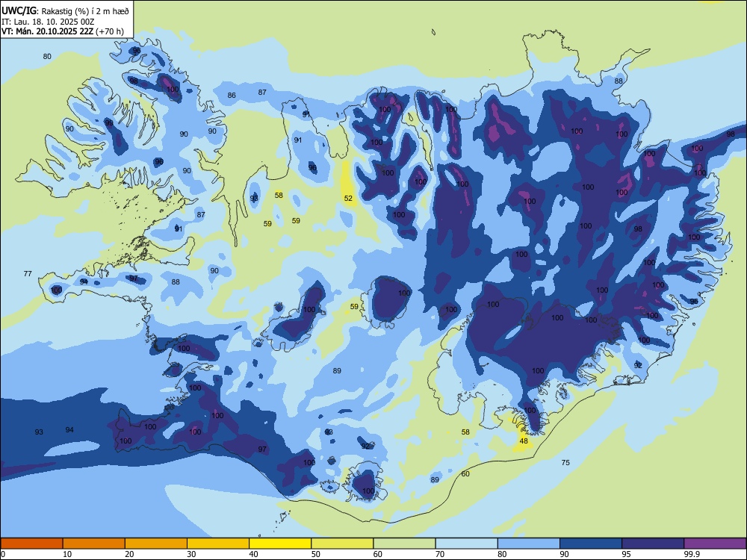Click the "52" humidity value on the map
The width and height of the screenshot is (747, 560).
click(348, 198)
